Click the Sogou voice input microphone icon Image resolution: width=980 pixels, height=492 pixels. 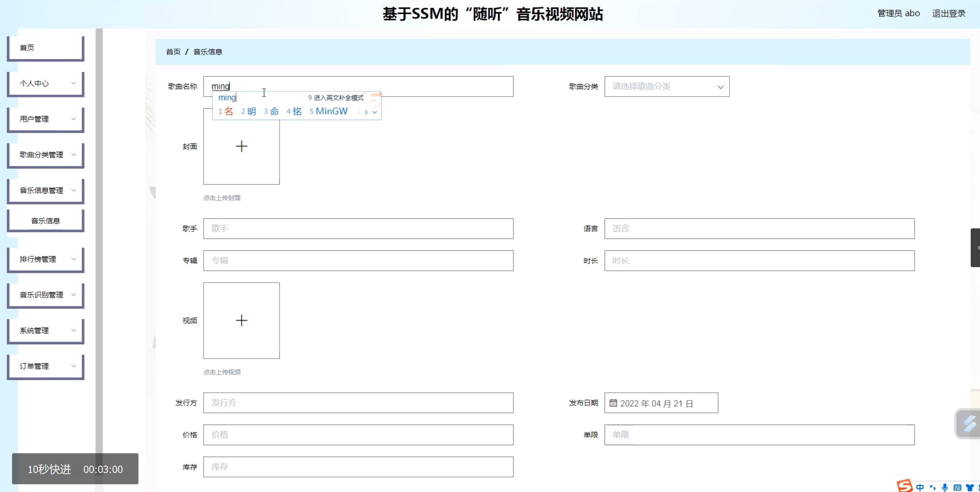pyautogui.click(x=945, y=487)
